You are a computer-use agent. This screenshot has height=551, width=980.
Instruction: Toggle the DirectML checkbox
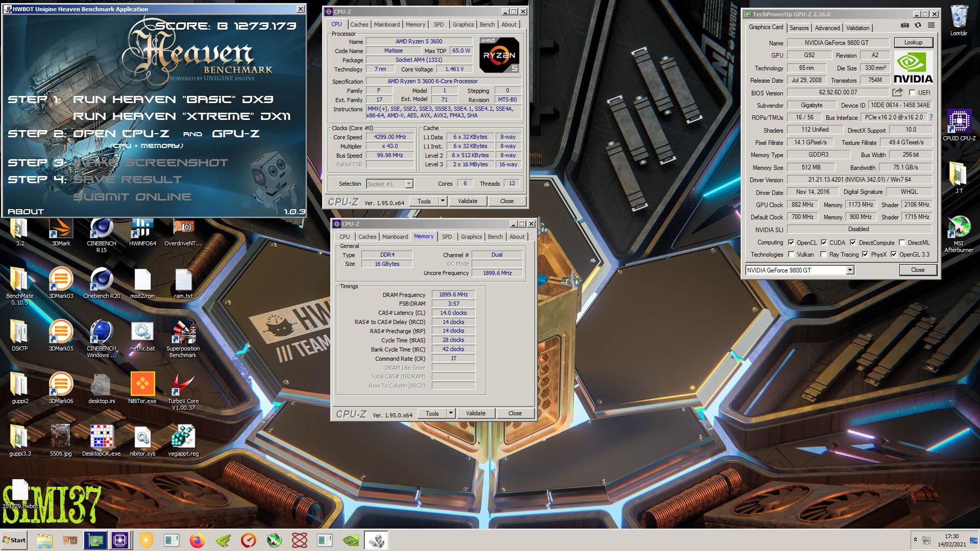point(901,242)
